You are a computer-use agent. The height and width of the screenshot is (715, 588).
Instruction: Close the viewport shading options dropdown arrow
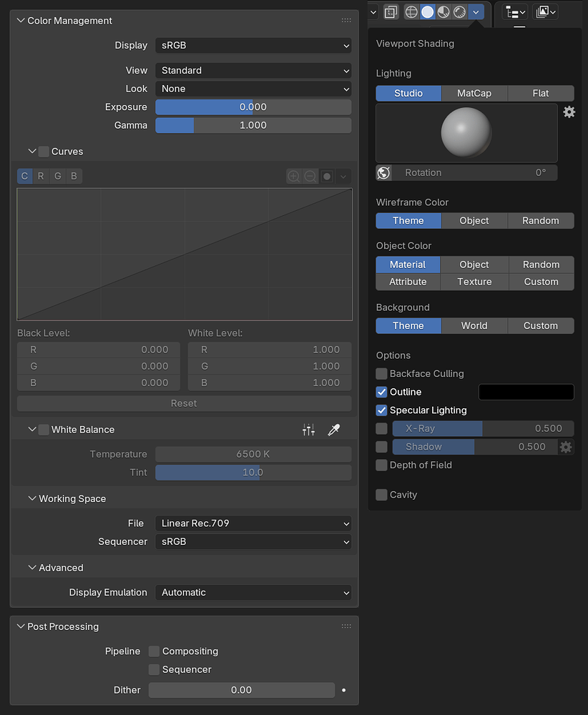pos(476,12)
